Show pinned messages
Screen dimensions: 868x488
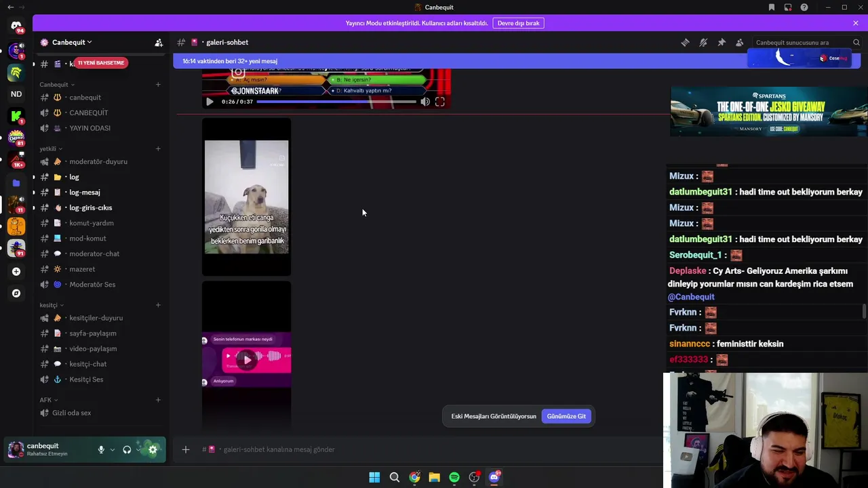pyautogui.click(x=722, y=42)
